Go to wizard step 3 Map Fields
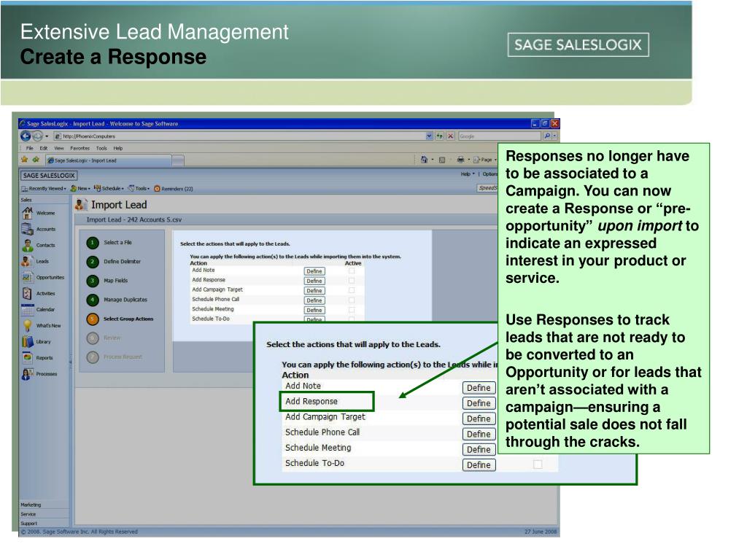Image resolution: width=747 pixels, height=560 pixels. (107, 281)
